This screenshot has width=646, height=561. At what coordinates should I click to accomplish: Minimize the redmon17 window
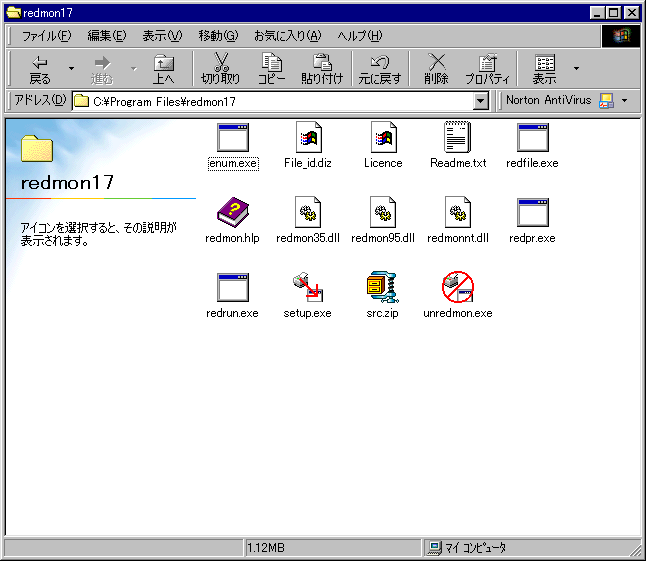pyautogui.click(x=597, y=13)
